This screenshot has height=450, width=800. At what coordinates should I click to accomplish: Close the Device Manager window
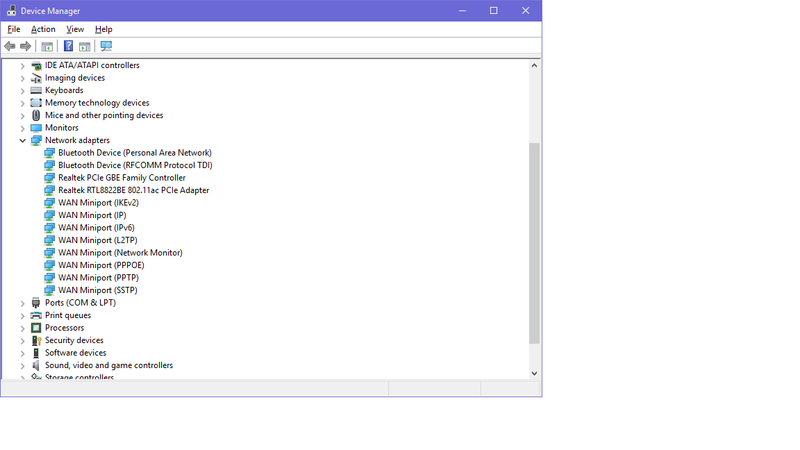click(x=526, y=10)
